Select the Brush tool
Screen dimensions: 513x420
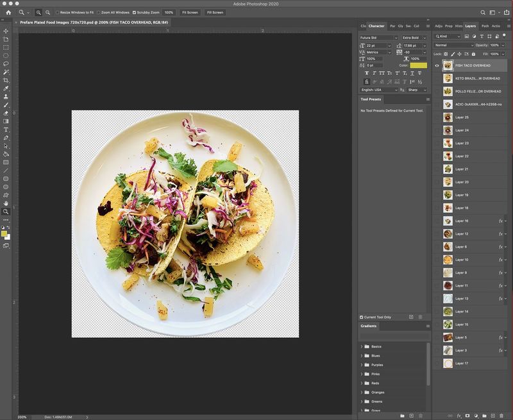coord(6,105)
